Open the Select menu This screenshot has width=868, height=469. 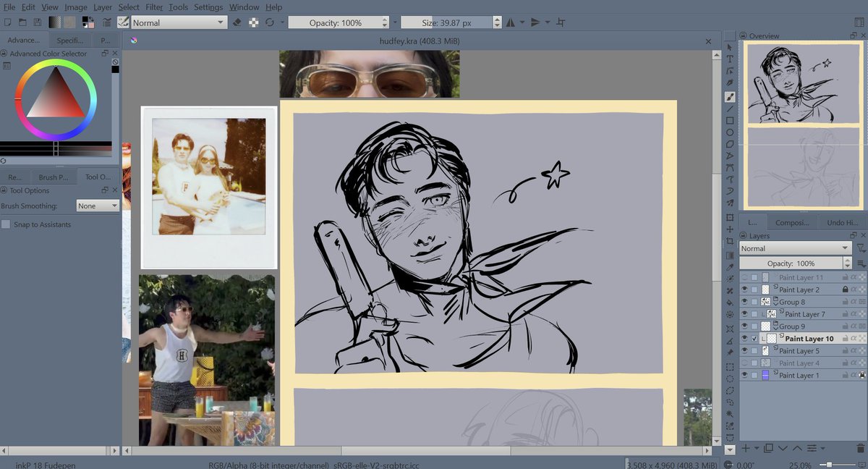coord(129,7)
